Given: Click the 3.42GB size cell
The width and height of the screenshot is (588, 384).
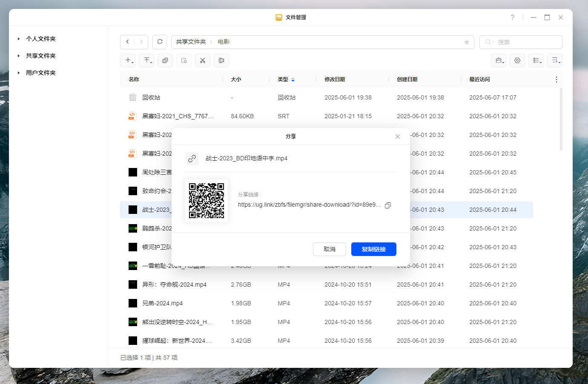Looking at the screenshot, I should pos(241,341).
